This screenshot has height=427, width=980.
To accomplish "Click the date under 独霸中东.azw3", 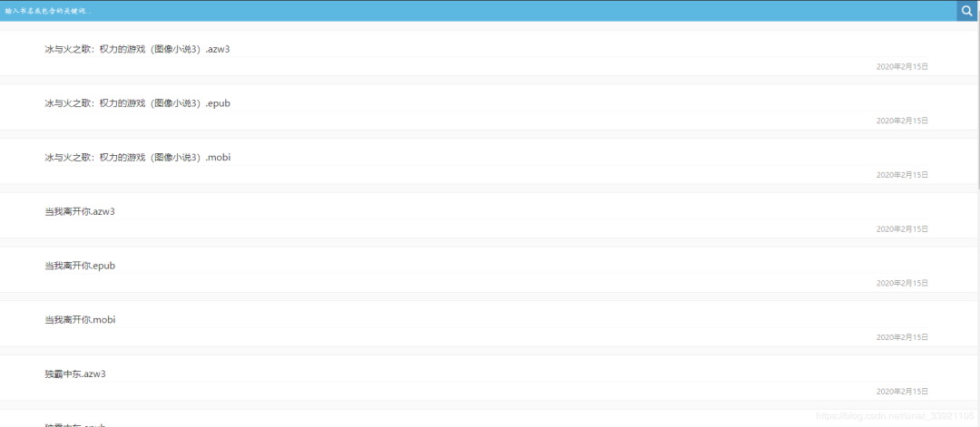I will [x=902, y=392].
